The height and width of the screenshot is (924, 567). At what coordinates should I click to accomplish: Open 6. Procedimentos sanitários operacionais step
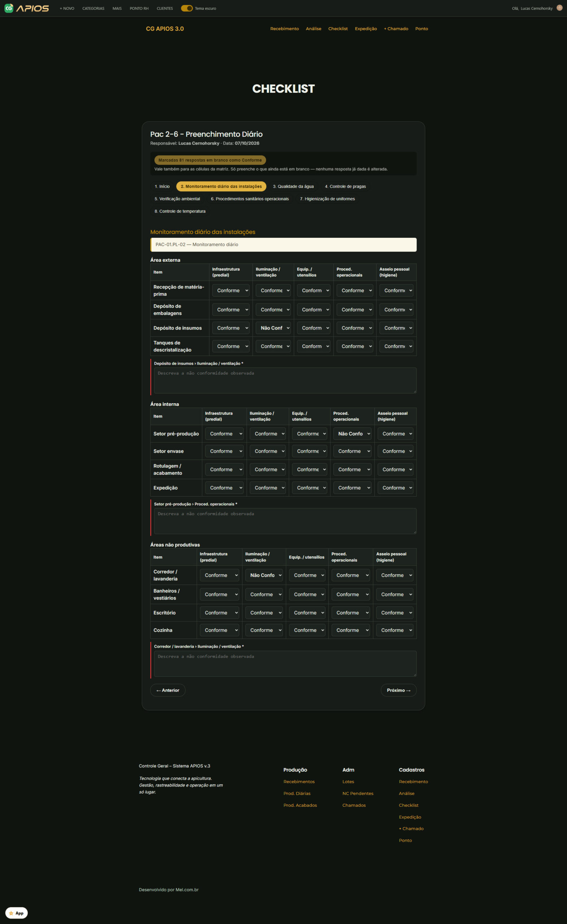(250, 199)
